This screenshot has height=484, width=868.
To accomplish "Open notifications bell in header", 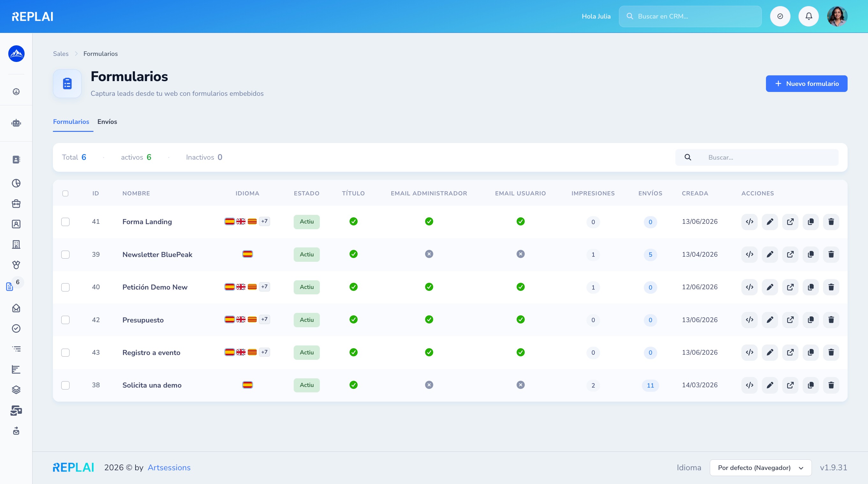I will point(808,16).
